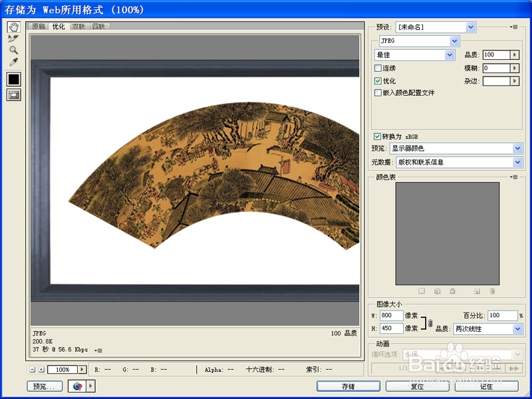Click the image width W field
The height and width of the screenshot is (399, 532).
point(391,315)
